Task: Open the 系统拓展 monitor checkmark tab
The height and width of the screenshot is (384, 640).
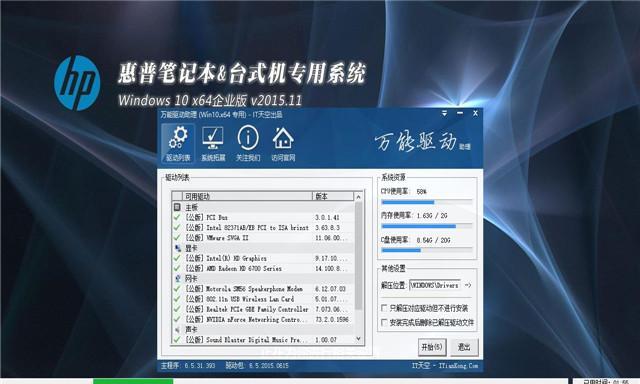Action: pyautogui.click(x=213, y=144)
